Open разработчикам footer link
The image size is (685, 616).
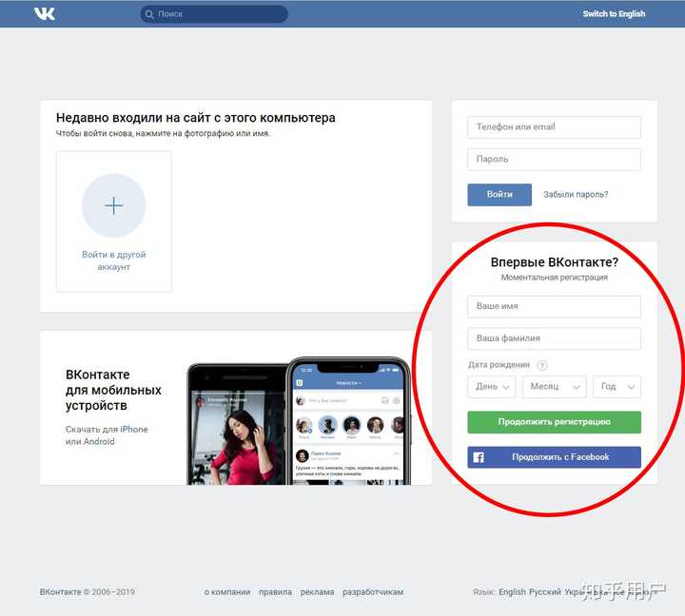(373, 592)
